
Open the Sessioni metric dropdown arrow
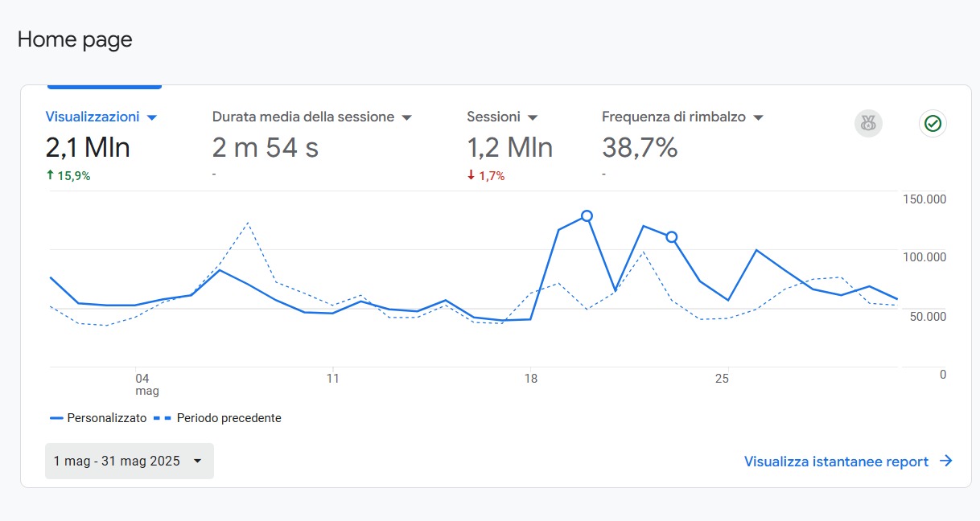[533, 117]
